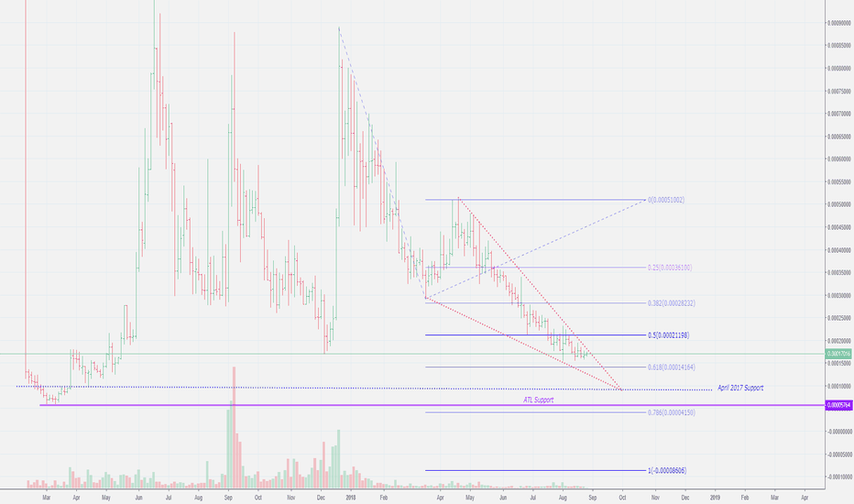Click the April 2017 Support annotation

[x=740, y=388]
